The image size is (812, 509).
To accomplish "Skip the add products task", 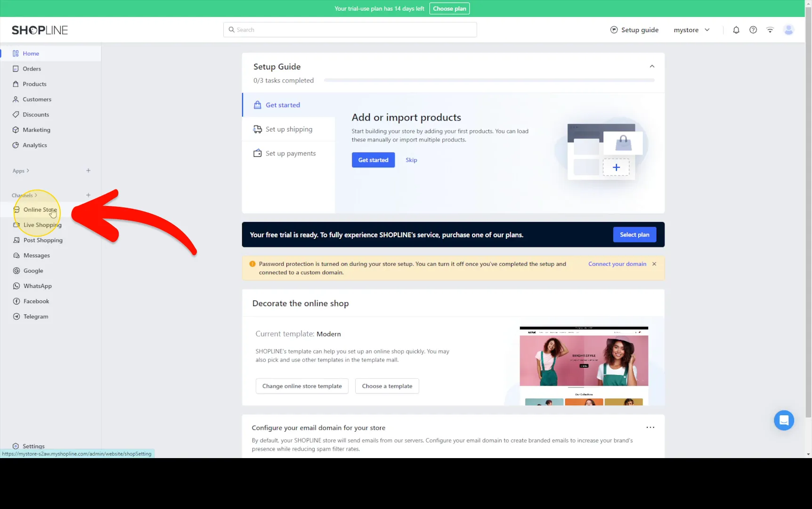I will pos(411,160).
